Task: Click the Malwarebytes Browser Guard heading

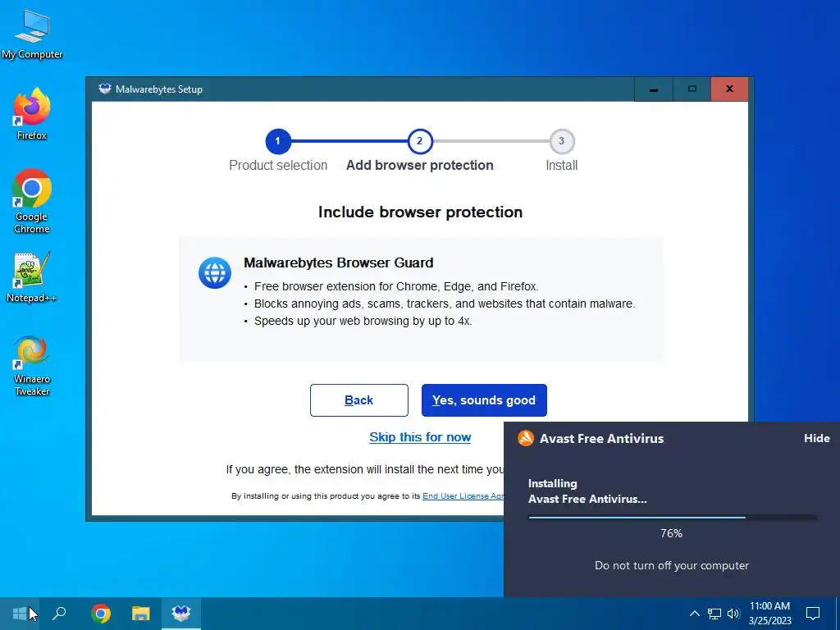Action: tap(339, 263)
